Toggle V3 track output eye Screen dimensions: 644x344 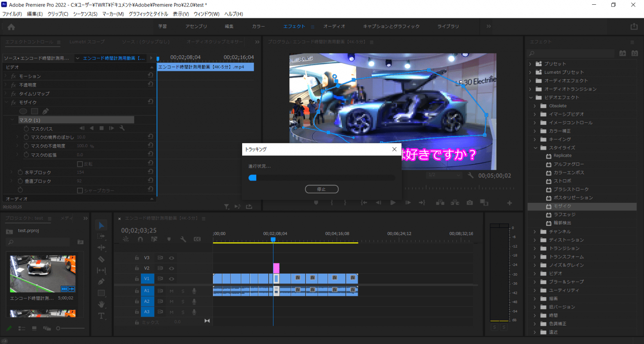pos(171,258)
